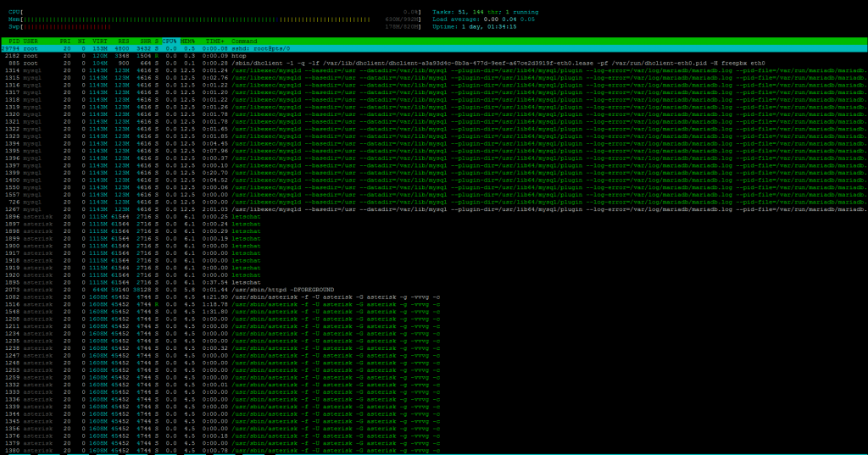Image resolution: width=868 pixels, height=455 pixels.
Task: Sort by the RES column header
Action: (124, 42)
